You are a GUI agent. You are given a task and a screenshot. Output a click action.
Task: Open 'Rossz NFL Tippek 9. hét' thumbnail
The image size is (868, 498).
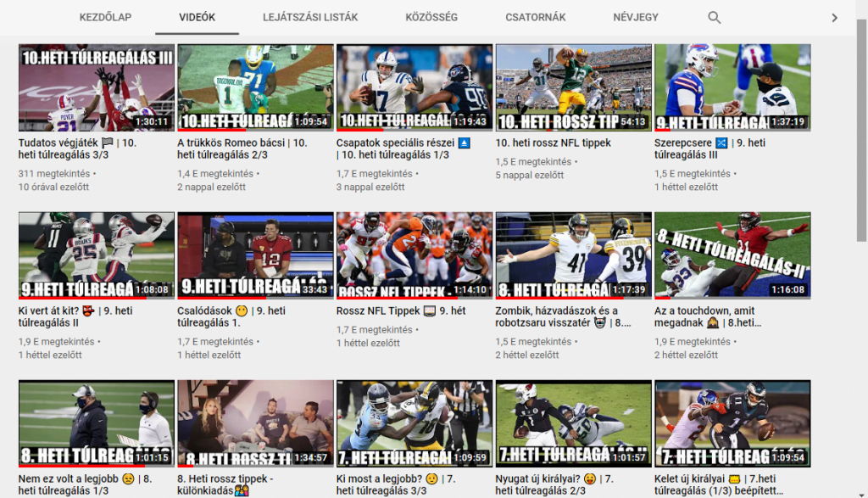pos(414,255)
